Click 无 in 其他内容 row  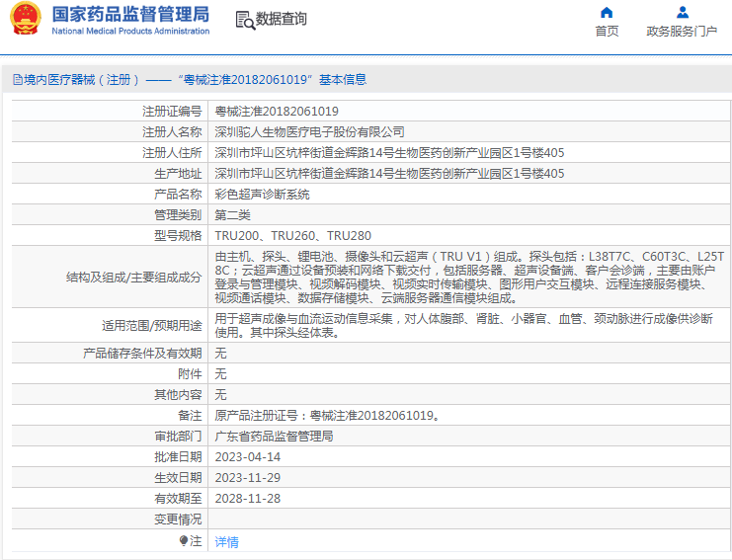point(220,395)
